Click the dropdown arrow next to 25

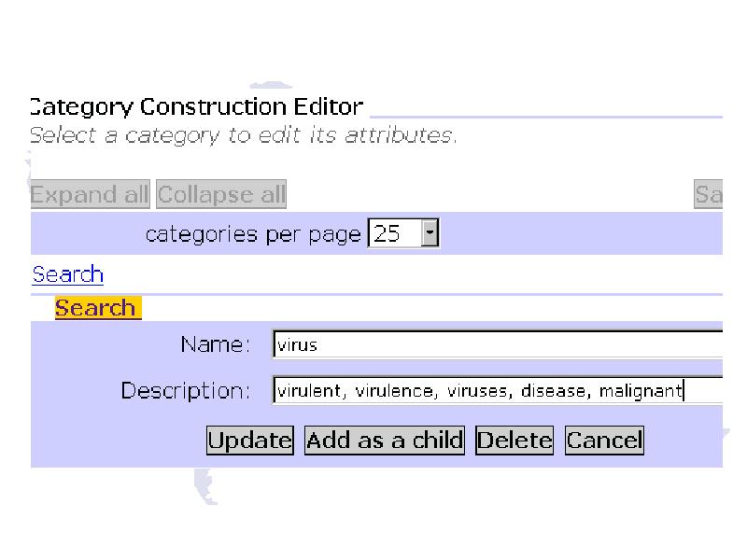pos(430,233)
